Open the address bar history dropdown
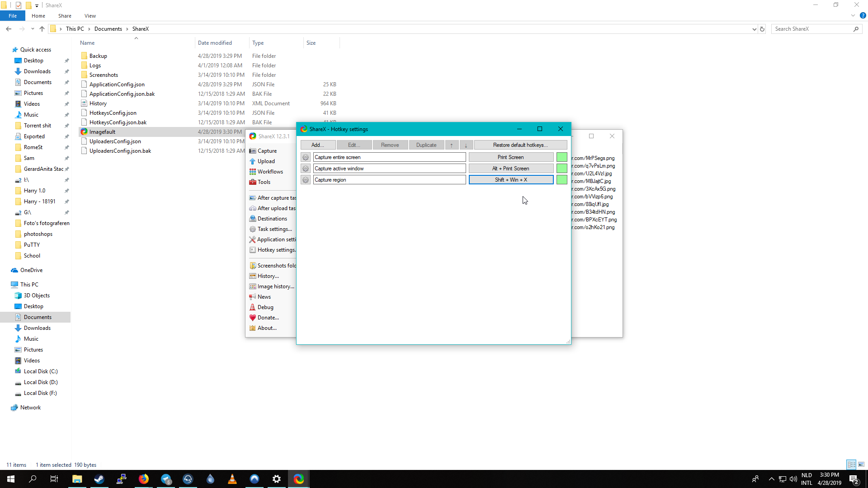868x488 pixels. click(x=754, y=29)
